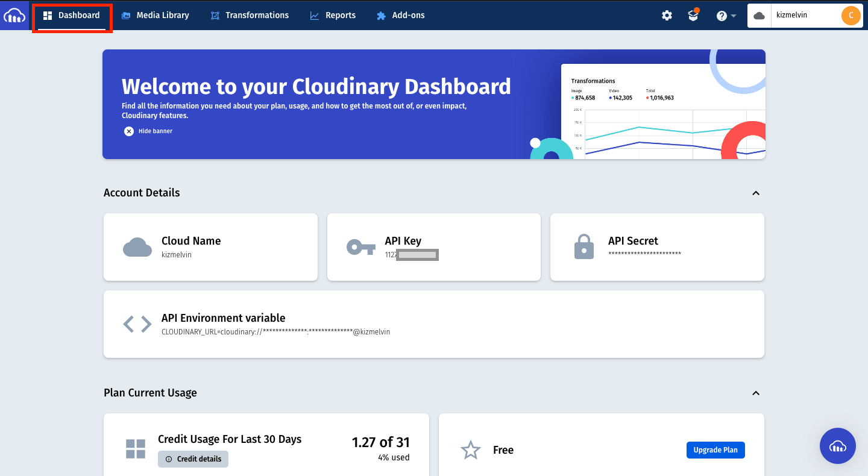Click the API Environment variable code brackets icon

137,324
